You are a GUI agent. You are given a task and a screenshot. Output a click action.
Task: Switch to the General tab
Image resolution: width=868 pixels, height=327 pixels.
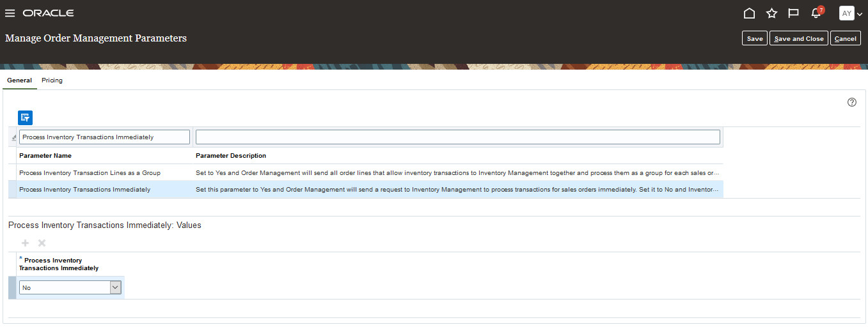(20, 80)
